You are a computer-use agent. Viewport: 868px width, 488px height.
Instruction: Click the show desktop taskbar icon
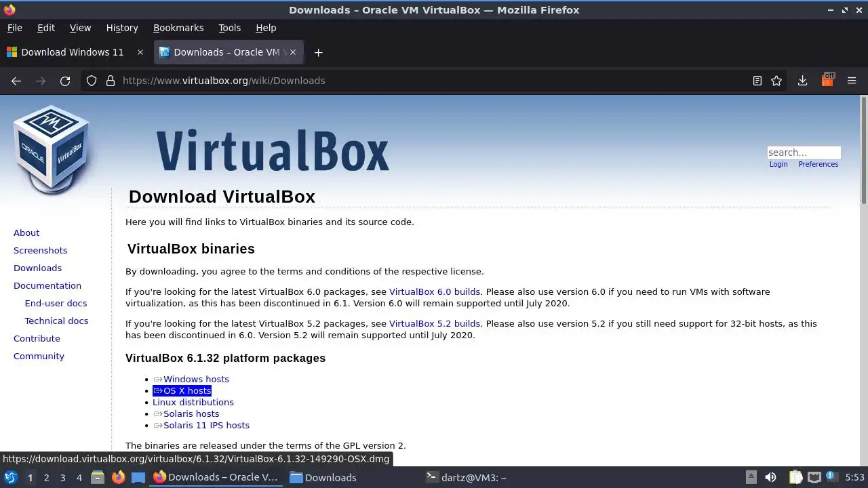(x=138, y=477)
